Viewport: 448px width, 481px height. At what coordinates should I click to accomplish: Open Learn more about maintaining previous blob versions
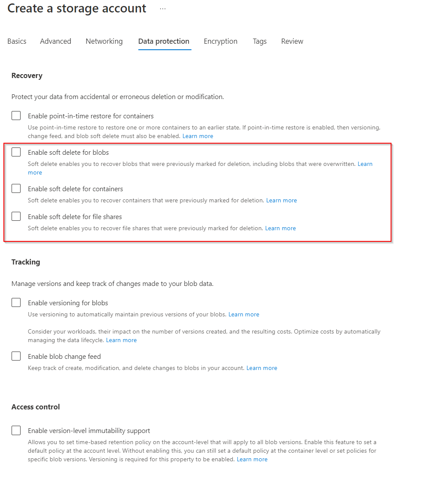[244, 314]
